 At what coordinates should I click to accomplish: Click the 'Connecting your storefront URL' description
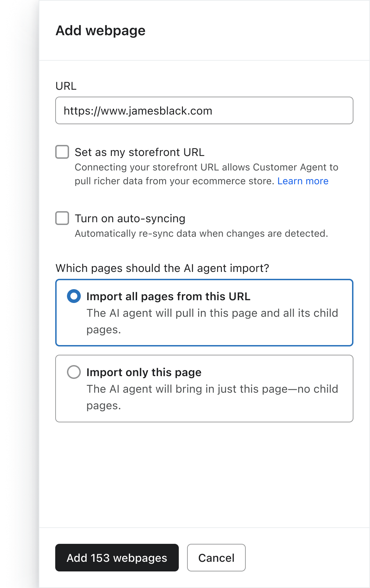click(x=206, y=167)
